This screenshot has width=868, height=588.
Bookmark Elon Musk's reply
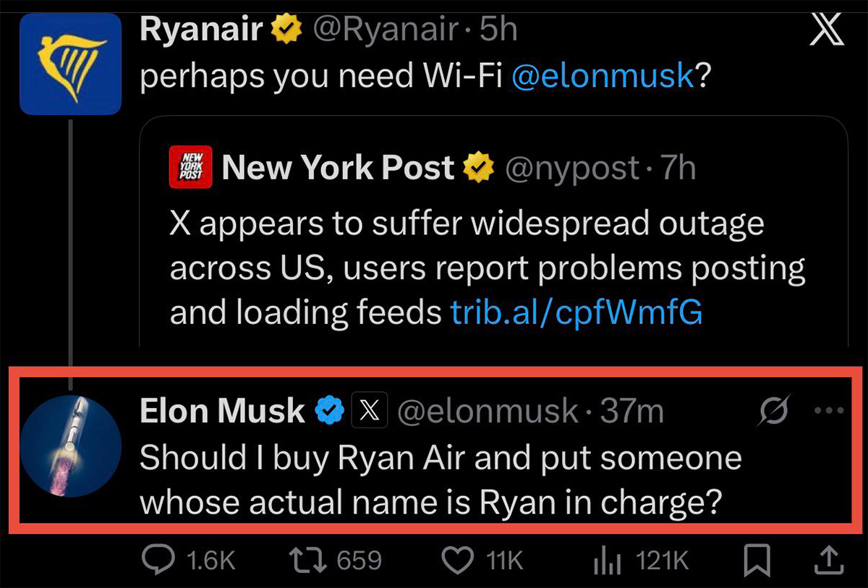(x=757, y=561)
